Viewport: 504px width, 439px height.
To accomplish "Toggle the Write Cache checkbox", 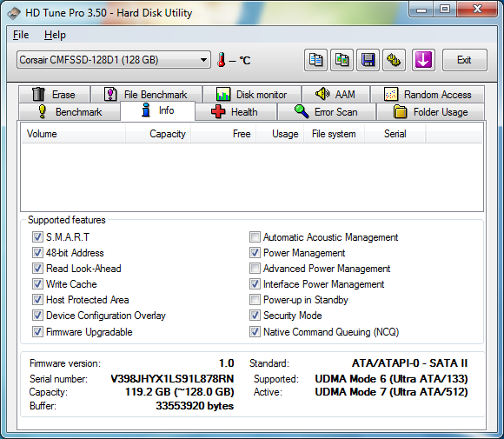I will coord(37,284).
